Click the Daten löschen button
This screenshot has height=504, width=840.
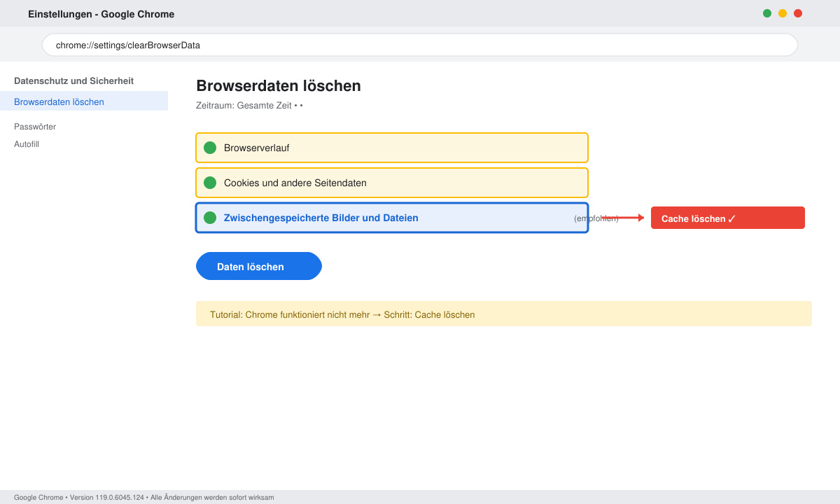pyautogui.click(x=259, y=266)
